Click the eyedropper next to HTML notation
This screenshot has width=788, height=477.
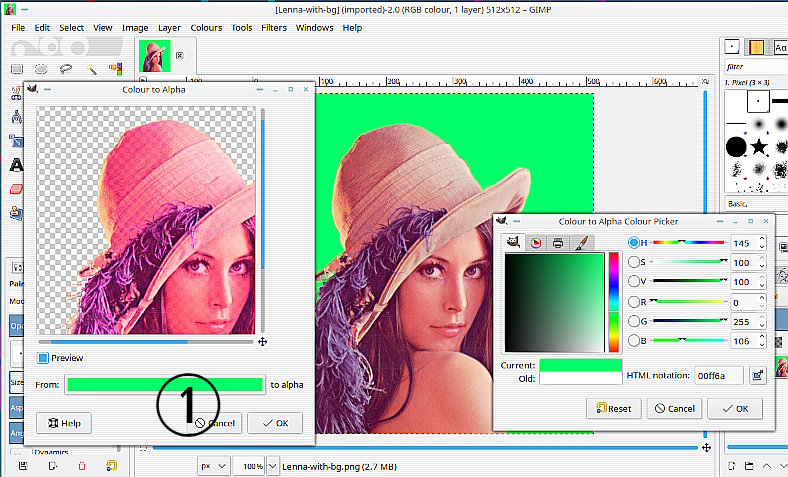tap(757, 374)
